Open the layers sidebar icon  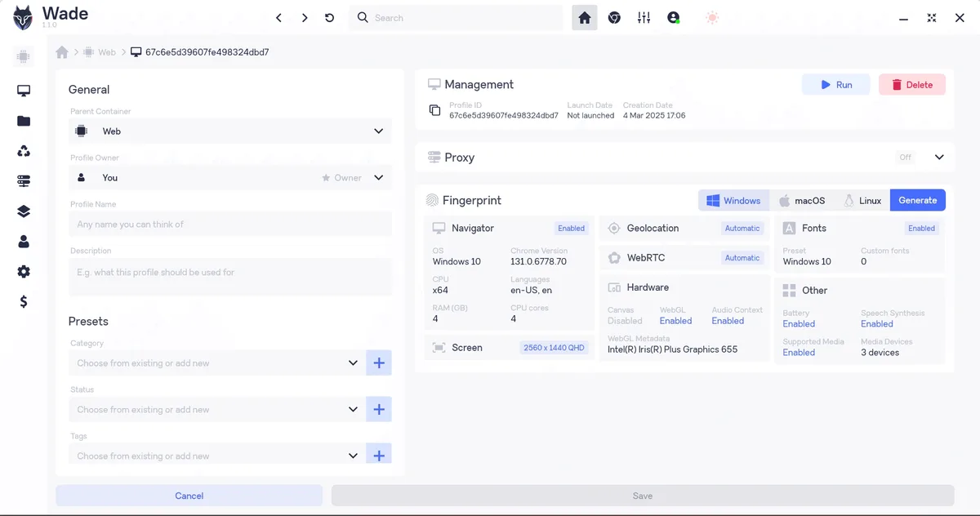[24, 211]
